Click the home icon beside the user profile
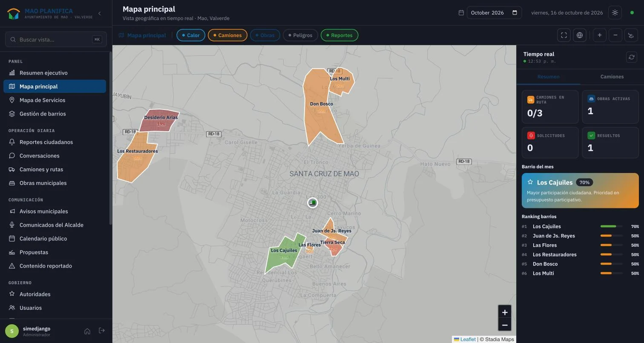This screenshot has width=644, height=343. coord(87,331)
